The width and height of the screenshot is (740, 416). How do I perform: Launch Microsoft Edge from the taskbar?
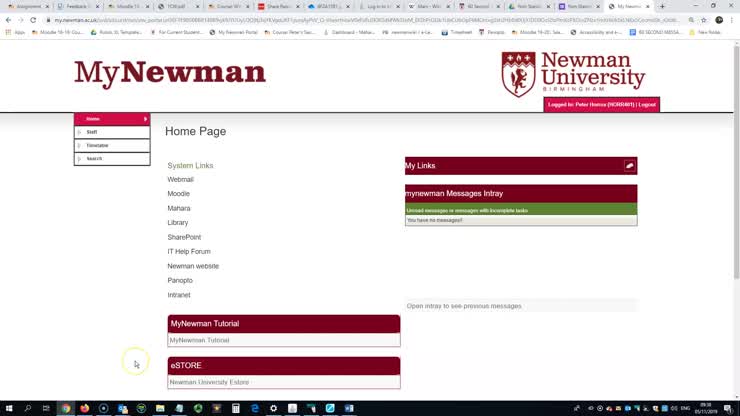pos(255,408)
